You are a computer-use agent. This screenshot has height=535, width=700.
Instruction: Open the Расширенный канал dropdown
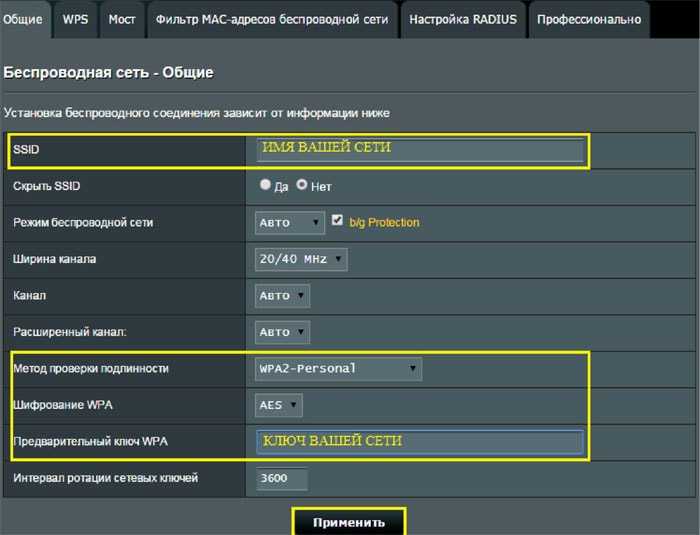282,332
